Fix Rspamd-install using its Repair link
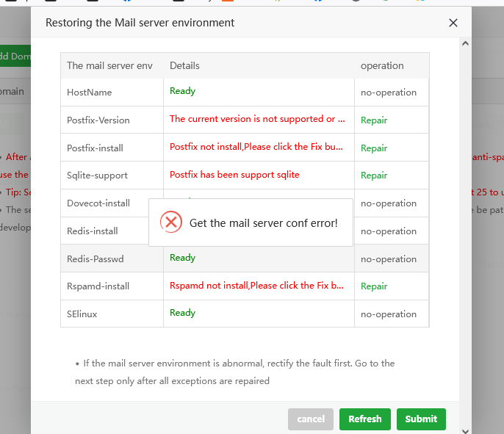504x434 pixels. (x=373, y=286)
